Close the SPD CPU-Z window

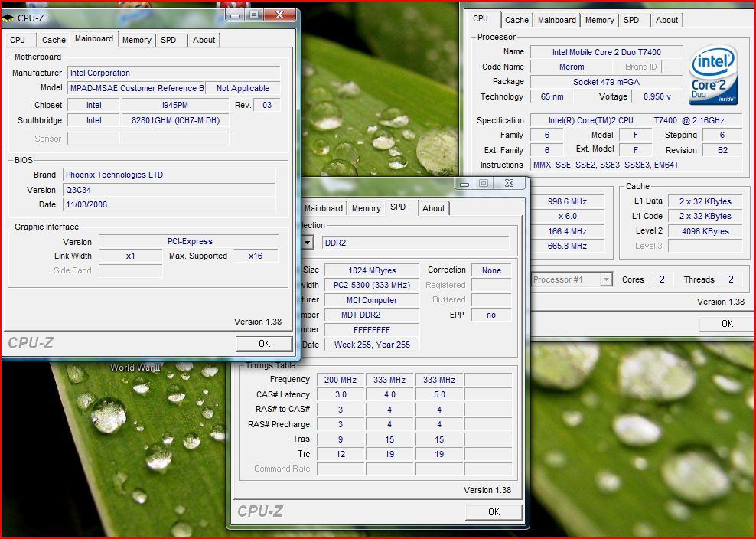(x=510, y=183)
